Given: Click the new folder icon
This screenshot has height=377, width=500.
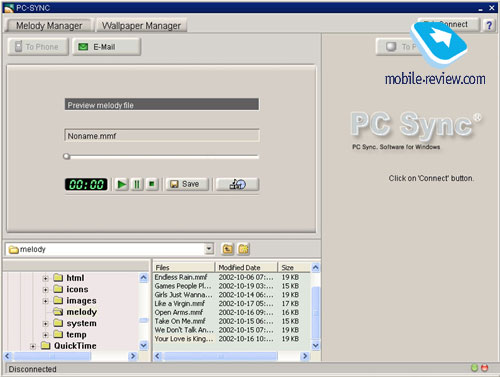Looking at the screenshot, I should 244,249.
